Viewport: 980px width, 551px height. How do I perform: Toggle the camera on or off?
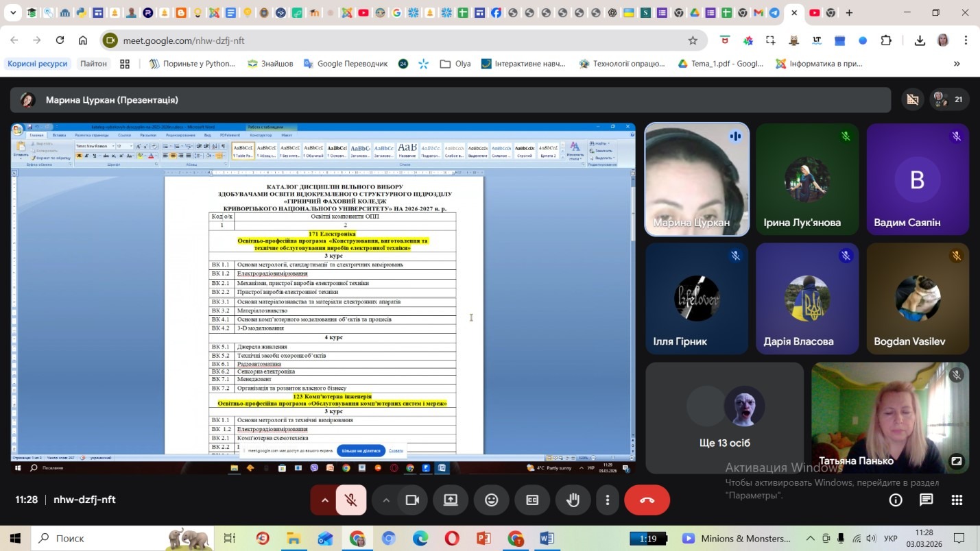pos(412,500)
